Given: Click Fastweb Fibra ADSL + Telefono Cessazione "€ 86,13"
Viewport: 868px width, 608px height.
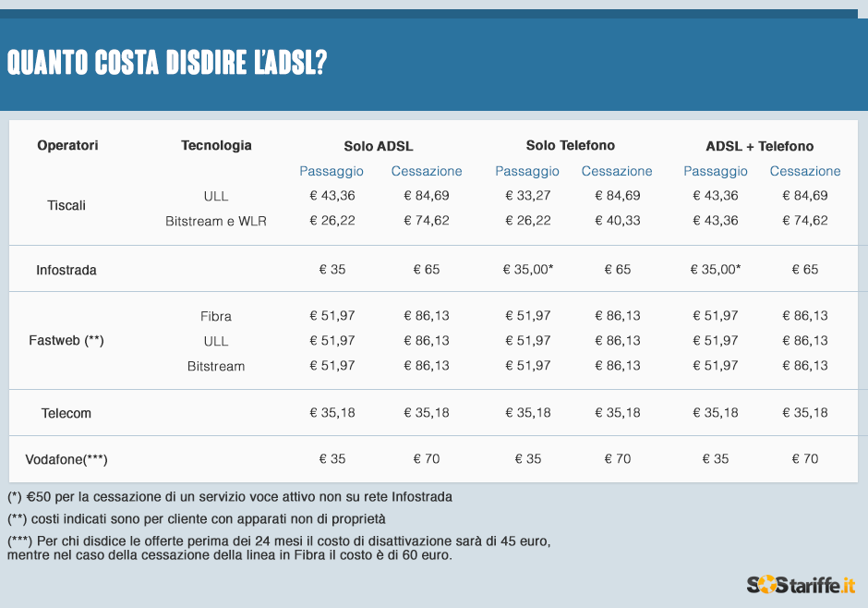Looking at the screenshot, I should point(805,316).
